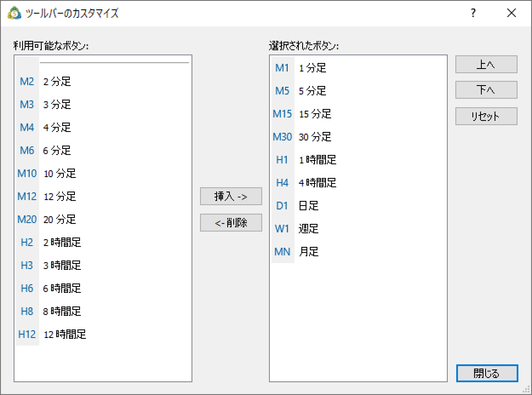Select the 2 時間足 row text
The image size is (532, 395).
62,242
